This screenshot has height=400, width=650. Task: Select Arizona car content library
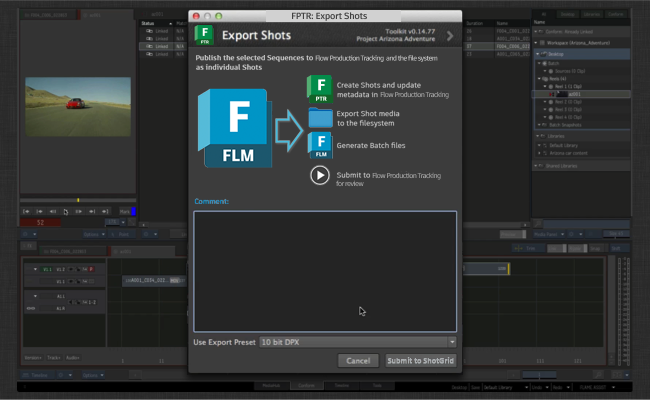click(568, 153)
